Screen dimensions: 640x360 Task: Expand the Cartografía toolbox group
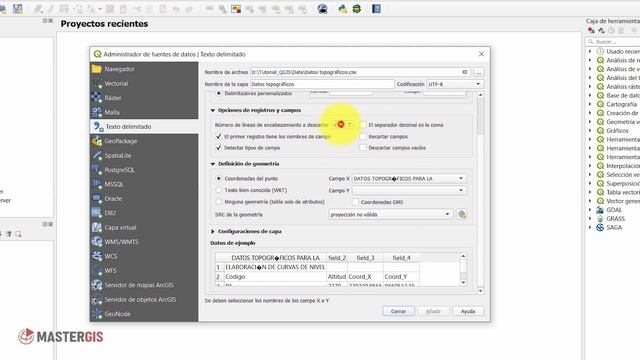coord(590,104)
